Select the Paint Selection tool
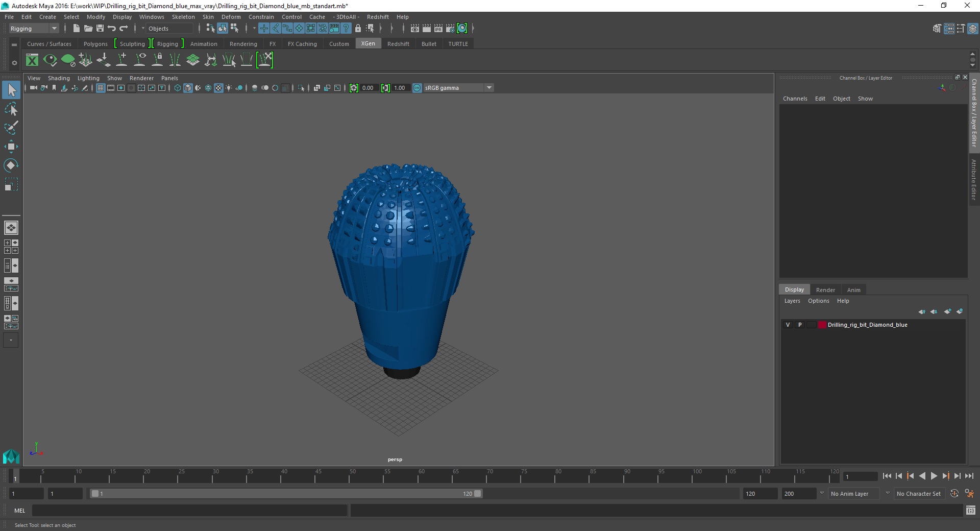Image resolution: width=980 pixels, height=531 pixels. (x=11, y=128)
